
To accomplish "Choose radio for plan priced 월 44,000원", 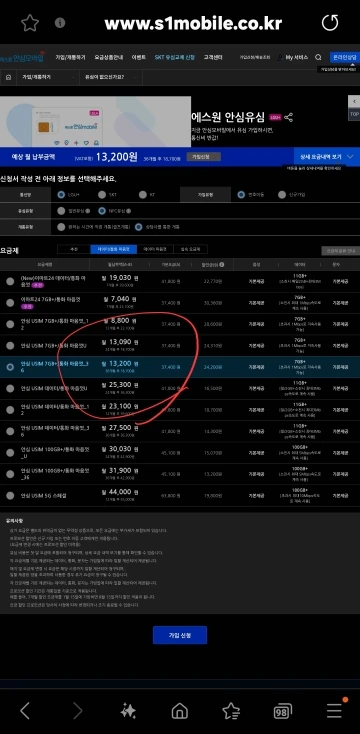I will click(10, 495).
